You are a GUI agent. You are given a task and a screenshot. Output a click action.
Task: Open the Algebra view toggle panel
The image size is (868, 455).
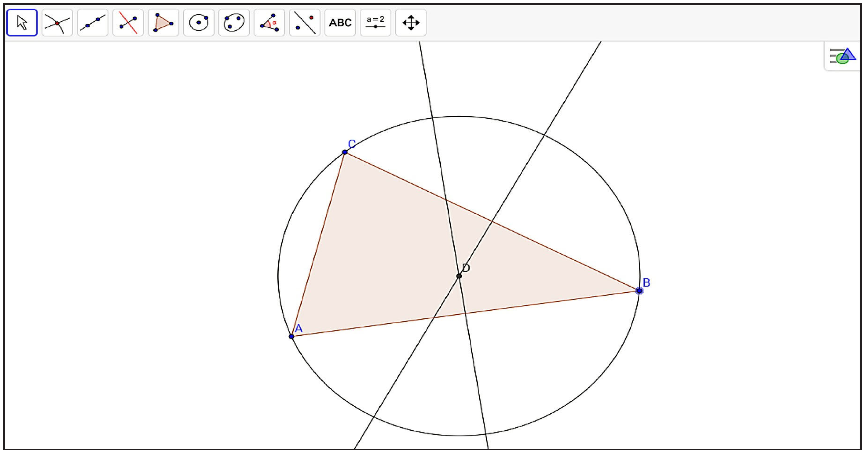(x=843, y=56)
